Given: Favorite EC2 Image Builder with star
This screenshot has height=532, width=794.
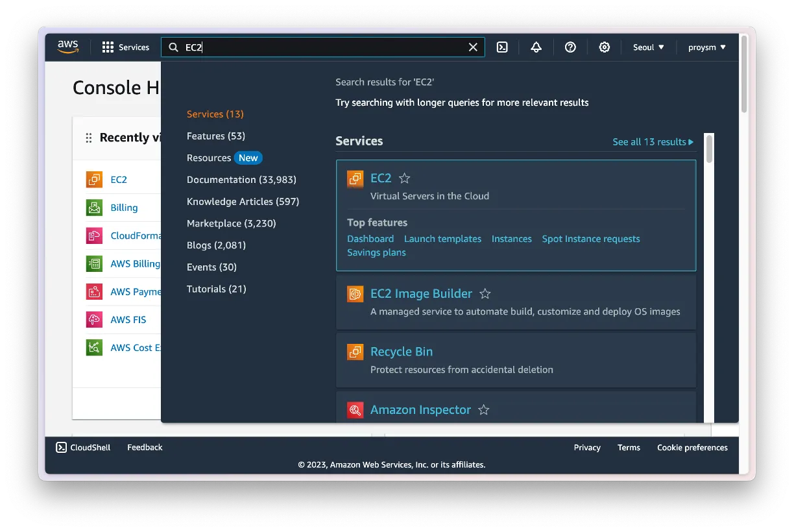Looking at the screenshot, I should [x=485, y=294].
